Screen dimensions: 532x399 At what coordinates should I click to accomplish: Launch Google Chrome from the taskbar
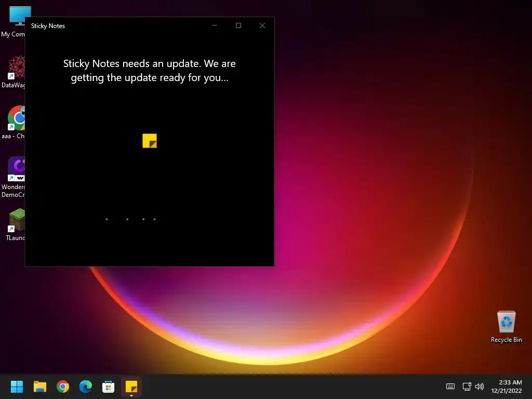[x=63, y=387]
